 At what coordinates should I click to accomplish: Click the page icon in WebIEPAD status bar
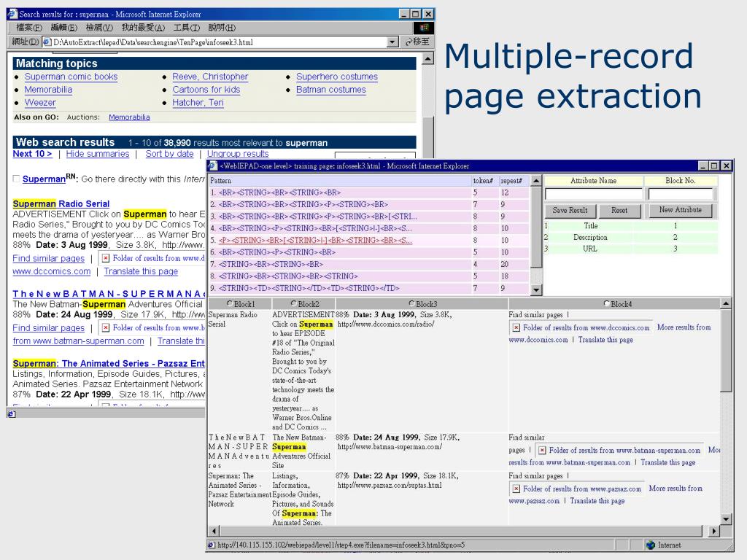(x=212, y=545)
